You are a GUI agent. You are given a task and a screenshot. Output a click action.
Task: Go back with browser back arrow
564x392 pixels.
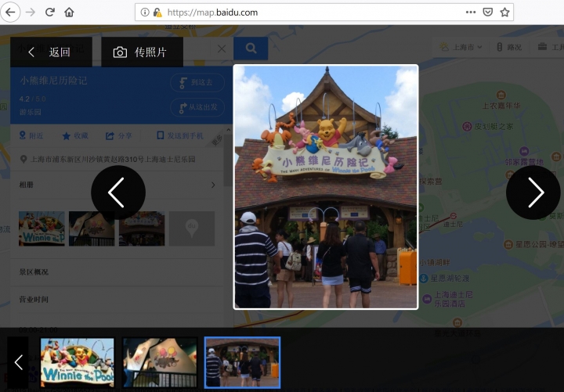(x=10, y=13)
